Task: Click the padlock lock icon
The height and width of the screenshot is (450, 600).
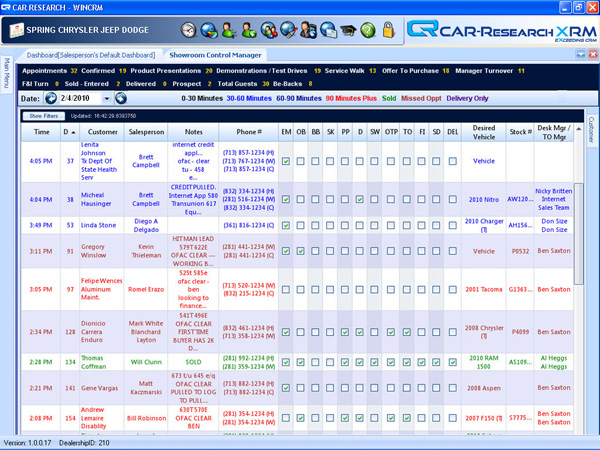Action: pos(388,30)
